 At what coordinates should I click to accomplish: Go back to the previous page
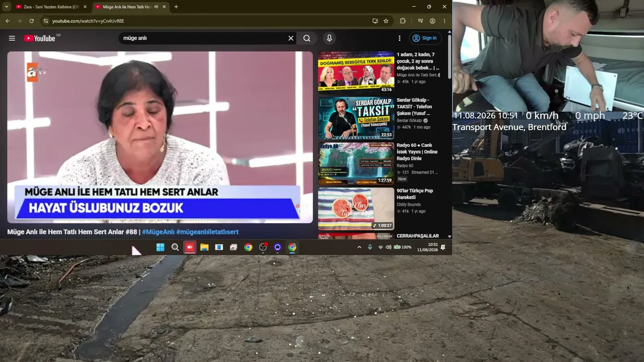8,21
